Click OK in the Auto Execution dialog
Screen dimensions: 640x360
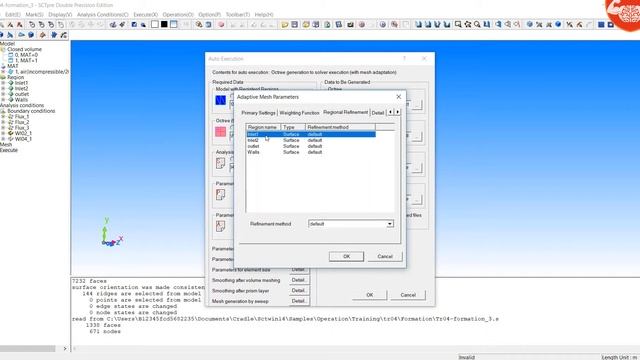[x=369, y=295]
